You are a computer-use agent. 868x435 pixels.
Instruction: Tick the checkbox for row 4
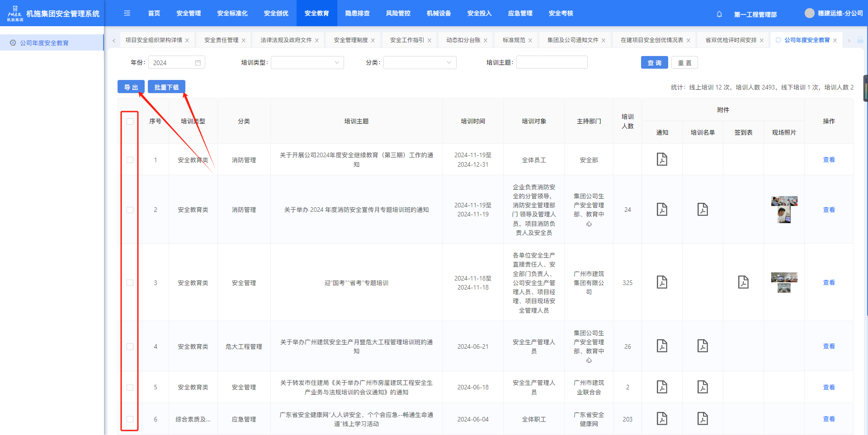tap(130, 346)
